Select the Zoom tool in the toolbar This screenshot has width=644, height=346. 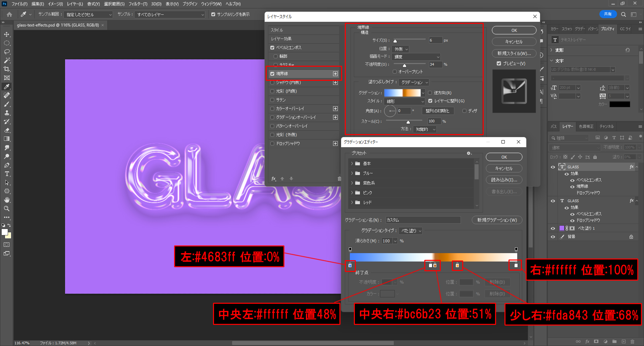tap(7, 209)
